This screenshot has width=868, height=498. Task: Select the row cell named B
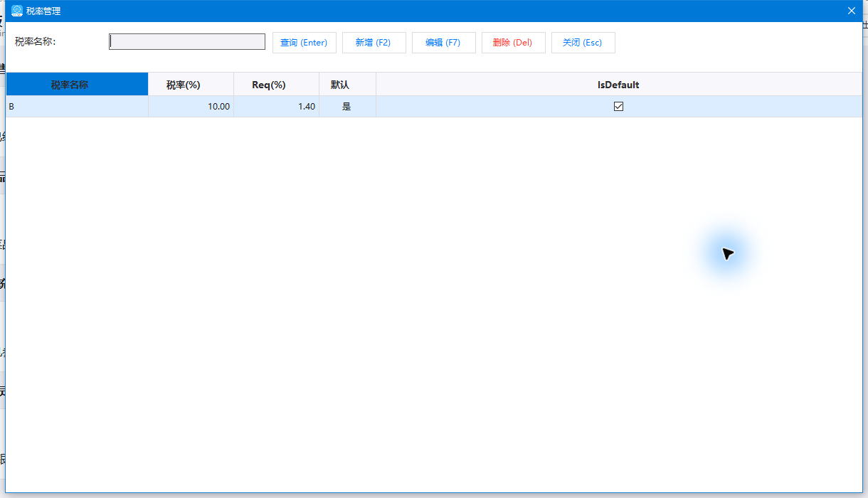coord(77,107)
